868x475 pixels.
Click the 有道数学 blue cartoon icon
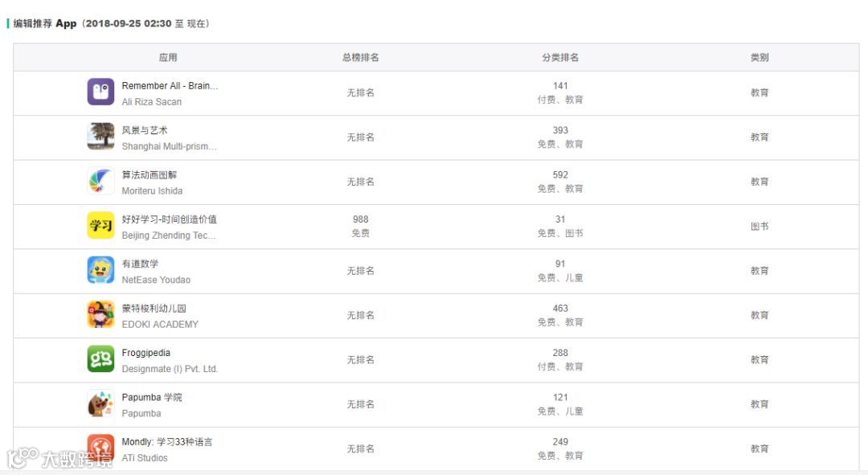click(x=100, y=270)
